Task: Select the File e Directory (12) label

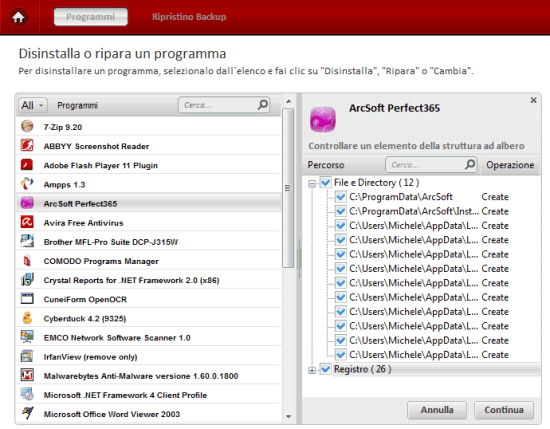Action: (376, 182)
